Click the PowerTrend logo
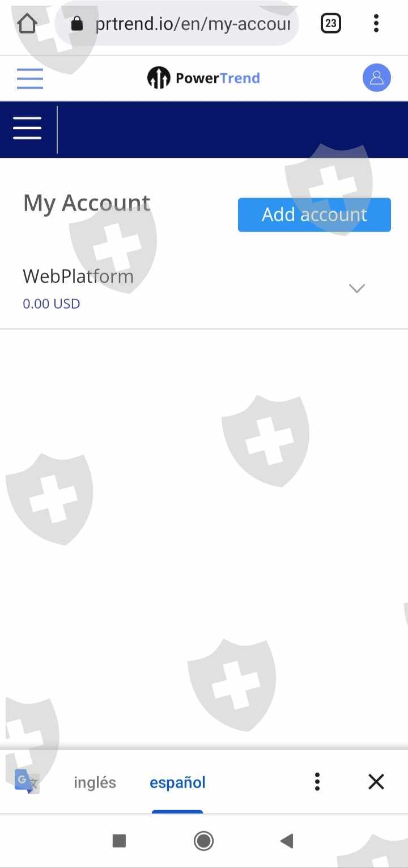The width and height of the screenshot is (408, 868). coord(203,78)
